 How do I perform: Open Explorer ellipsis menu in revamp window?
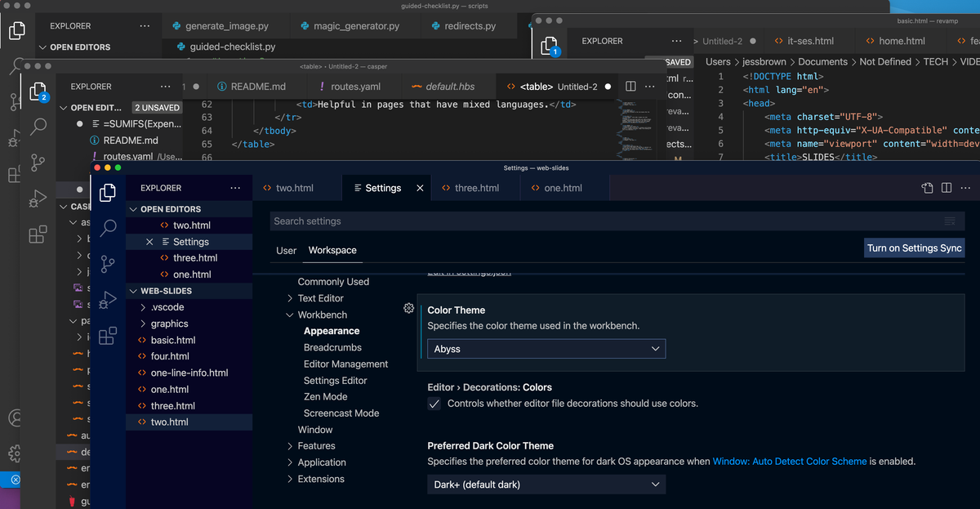(x=676, y=41)
